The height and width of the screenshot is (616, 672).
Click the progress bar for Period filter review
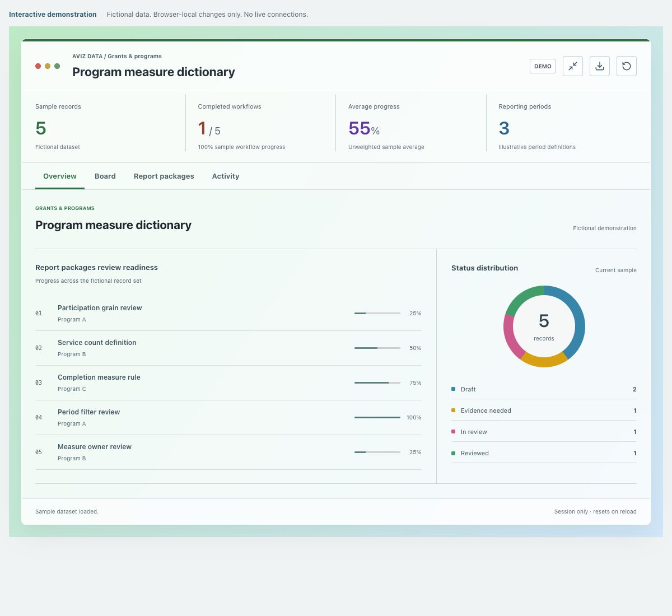click(x=377, y=418)
